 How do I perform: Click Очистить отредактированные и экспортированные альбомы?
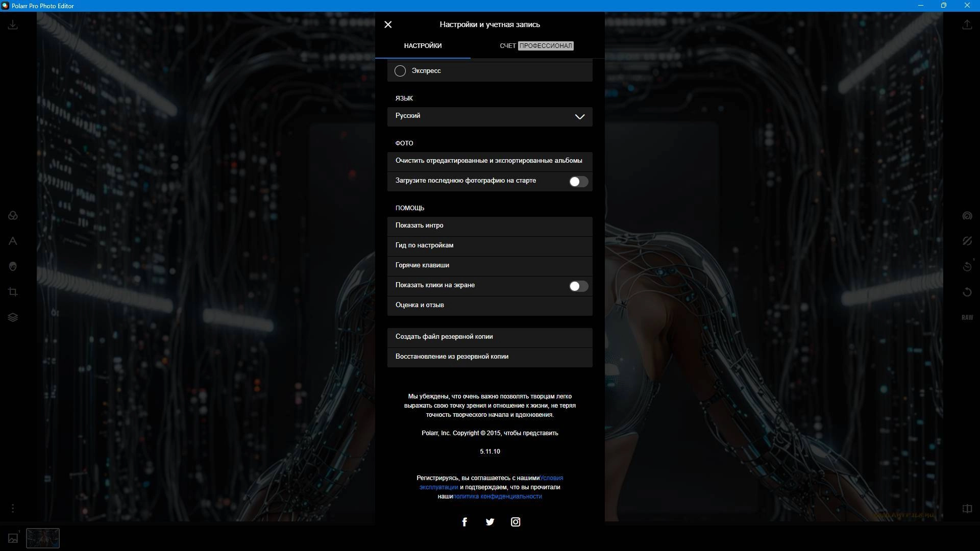coord(490,161)
